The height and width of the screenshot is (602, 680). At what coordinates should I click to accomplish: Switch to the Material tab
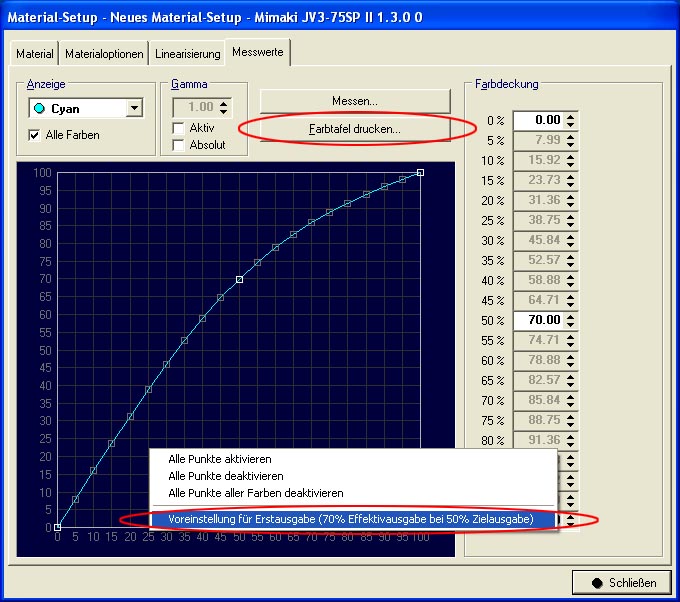pyautogui.click(x=35, y=53)
